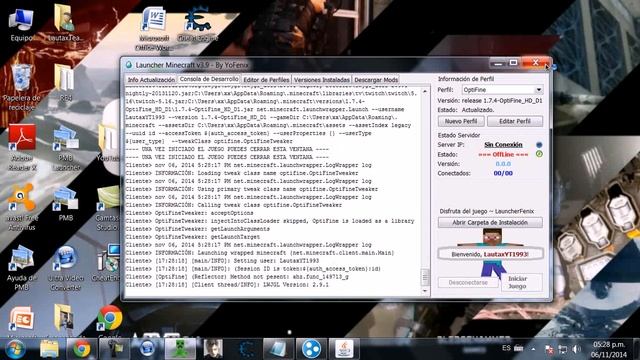Click console line 'Setting user: LautaxYT1993'
The image size is (640, 360).
(222, 260)
